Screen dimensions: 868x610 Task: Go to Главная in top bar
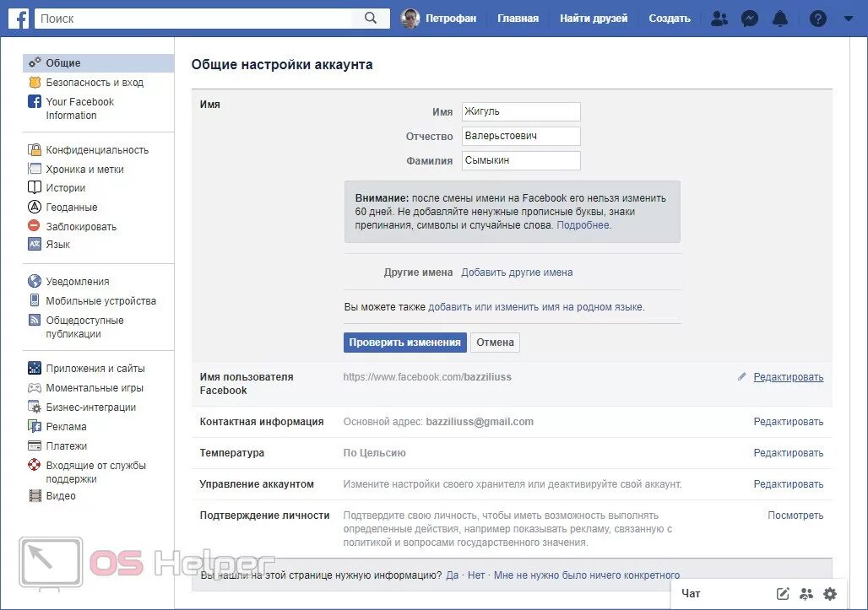click(x=518, y=19)
